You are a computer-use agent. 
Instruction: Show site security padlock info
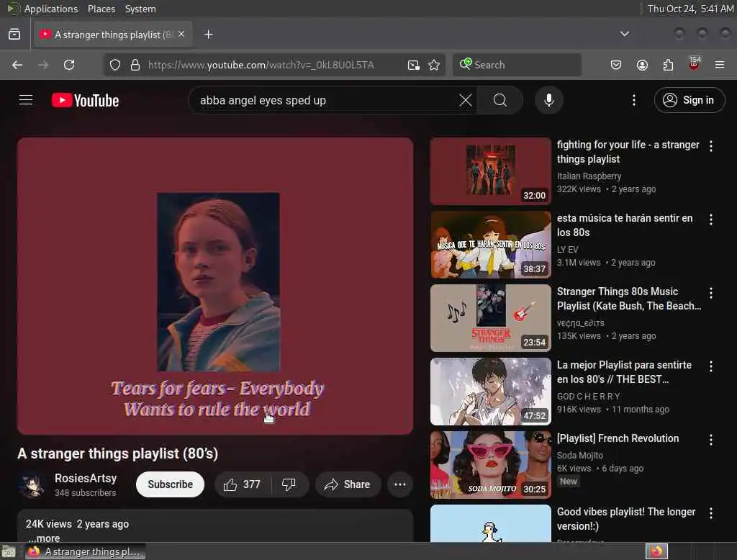135,65
